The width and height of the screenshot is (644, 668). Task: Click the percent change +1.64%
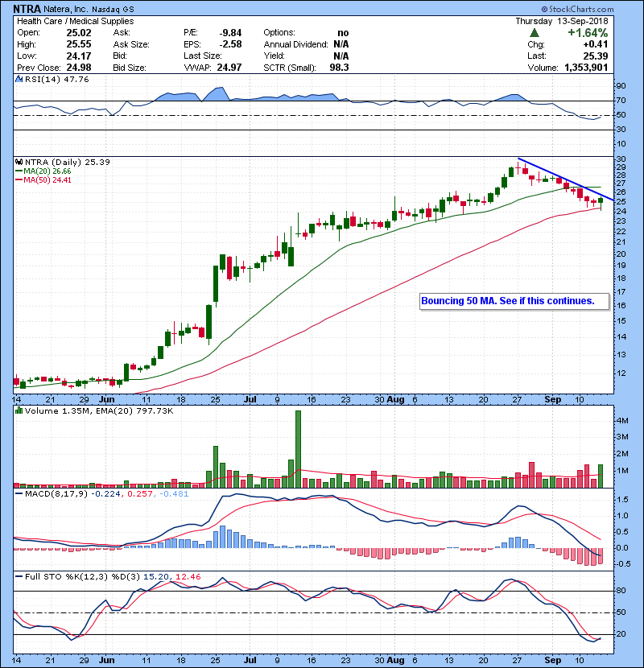(x=588, y=33)
